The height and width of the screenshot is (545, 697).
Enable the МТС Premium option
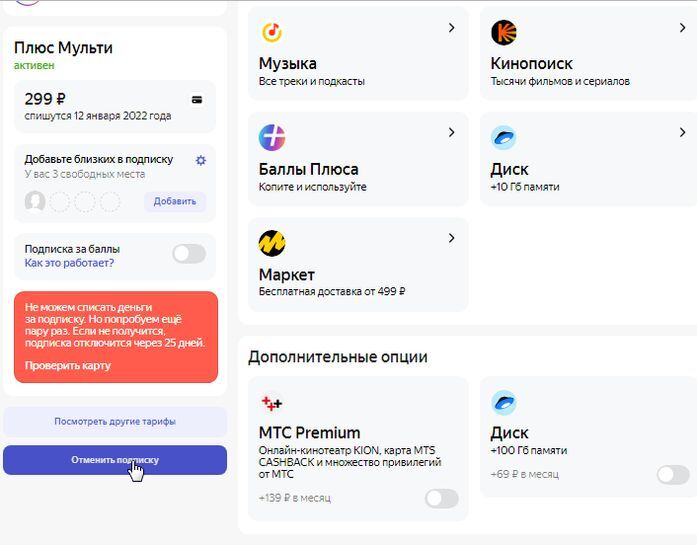(x=441, y=498)
